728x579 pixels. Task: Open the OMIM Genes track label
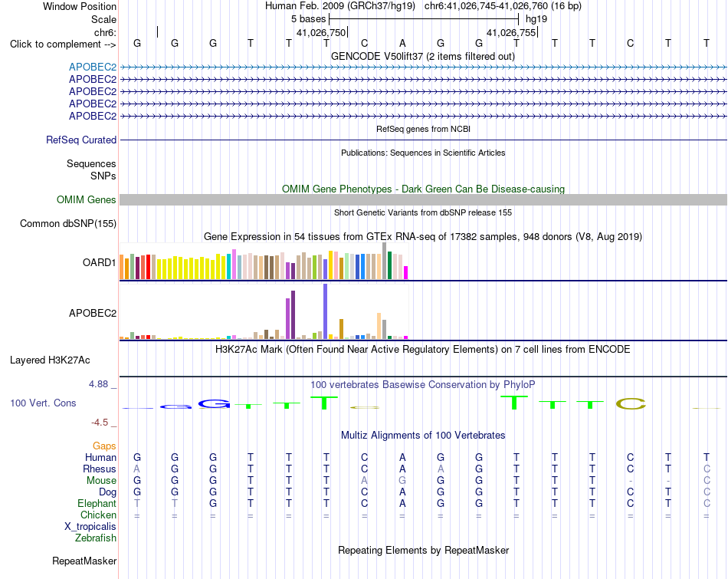pos(86,200)
